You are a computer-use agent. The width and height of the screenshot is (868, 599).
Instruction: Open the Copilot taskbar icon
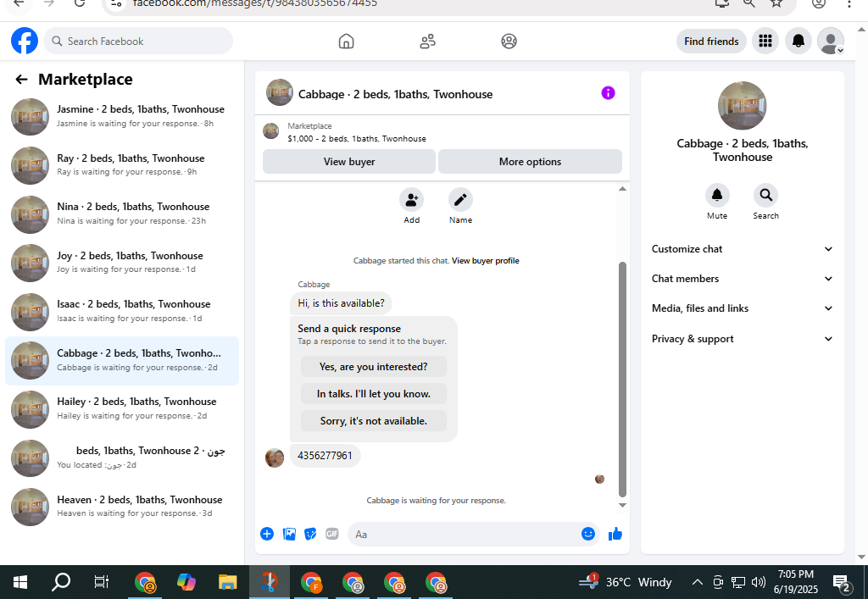point(186,582)
